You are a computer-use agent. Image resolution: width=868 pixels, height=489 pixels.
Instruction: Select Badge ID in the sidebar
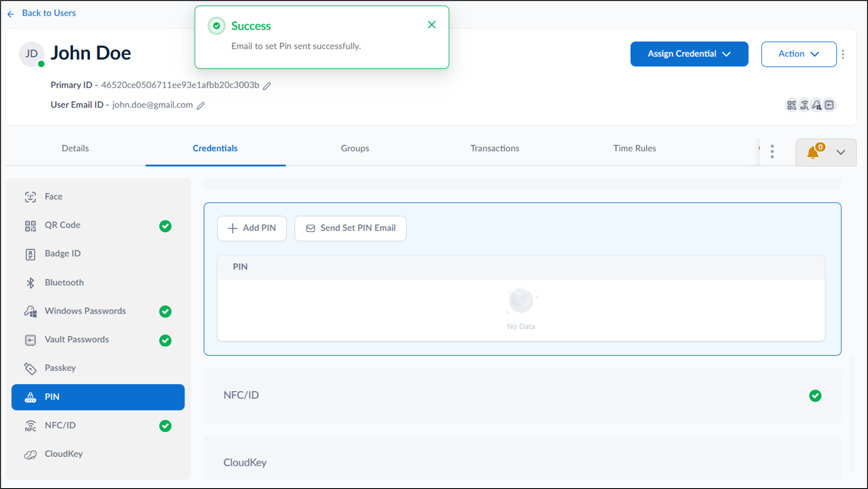tap(98, 254)
